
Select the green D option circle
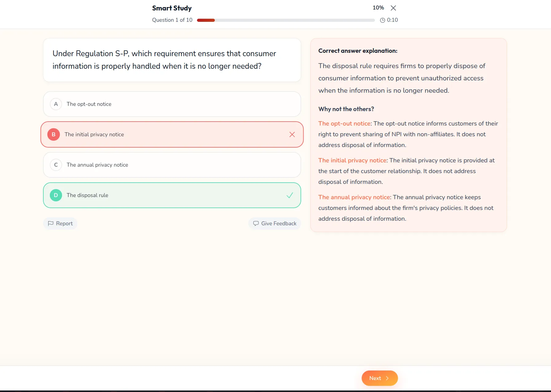point(56,195)
